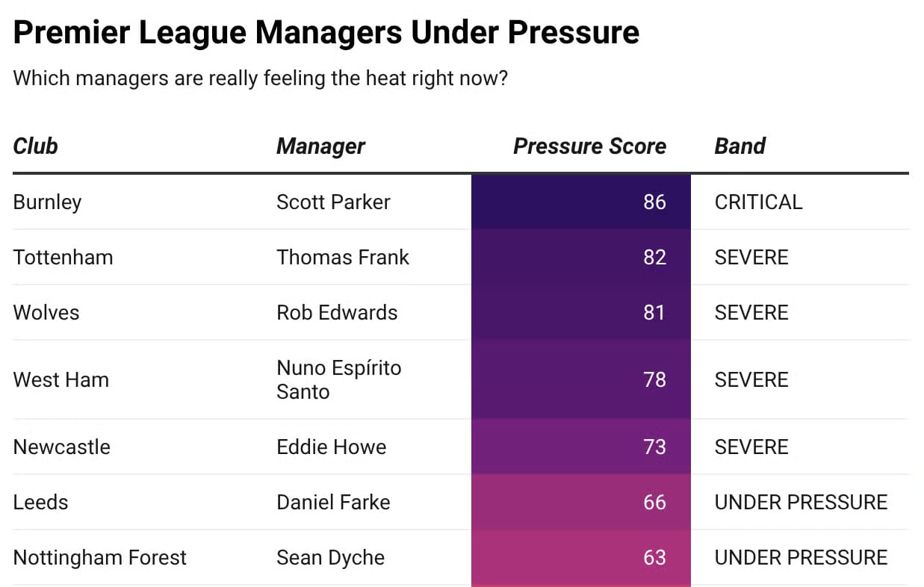The width and height of the screenshot is (924, 587).
Task: Select the Tottenham club cell
Action: click(63, 257)
